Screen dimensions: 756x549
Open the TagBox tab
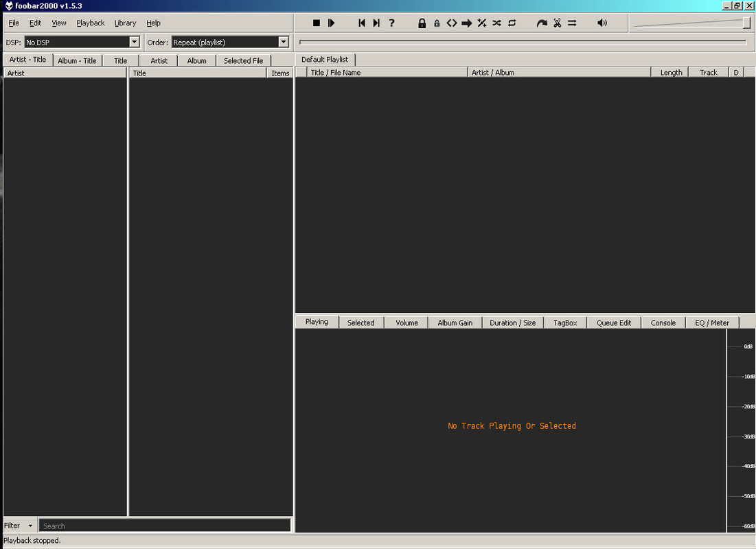coord(565,323)
